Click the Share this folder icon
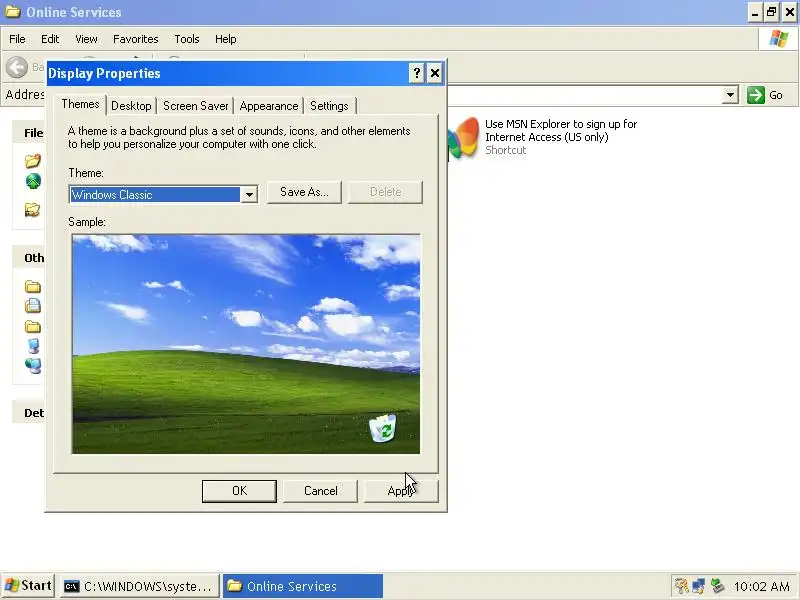The width and height of the screenshot is (800, 600). (x=33, y=209)
